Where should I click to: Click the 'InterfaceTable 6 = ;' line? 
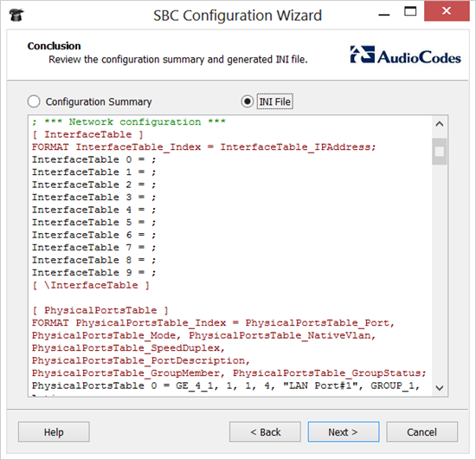(94, 235)
